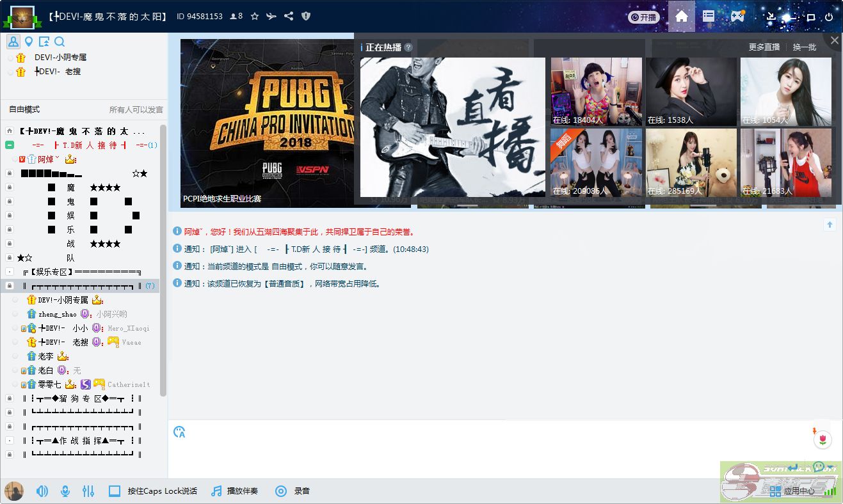Open the 看直播 guitar promo thumbnail

click(453, 127)
